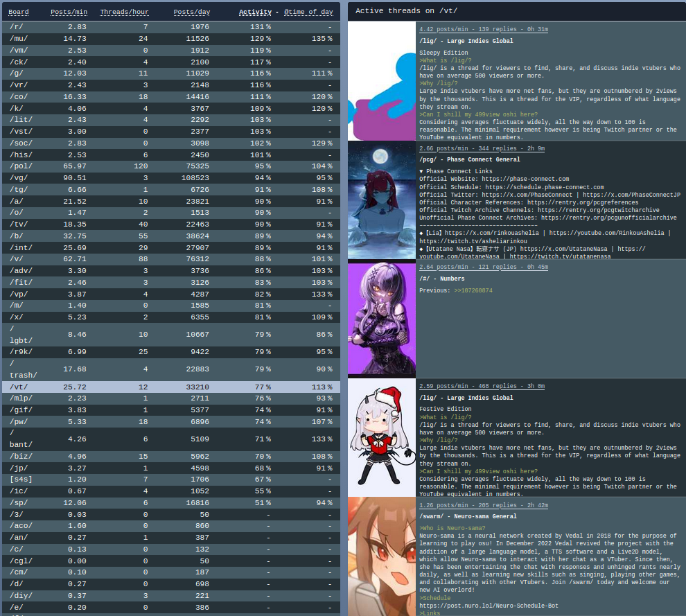Open thread link '2.59 posts/min - 468 replies'
This screenshot has height=616, width=686.
482,386
